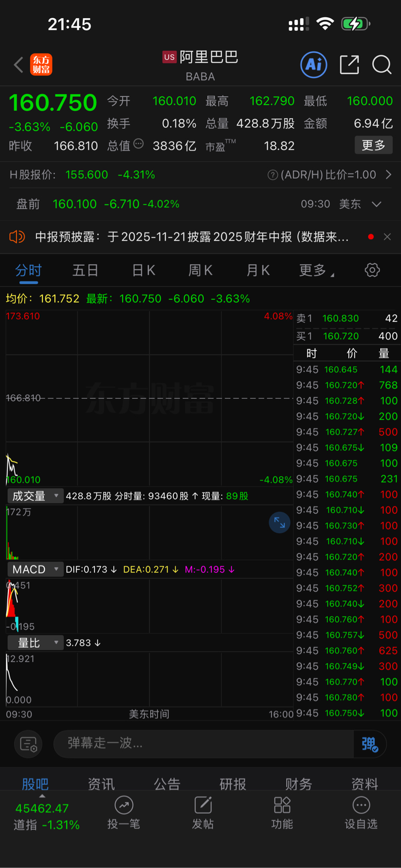Open the 财务 tab
Viewport: 401px width, 868px height.
pos(299,783)
